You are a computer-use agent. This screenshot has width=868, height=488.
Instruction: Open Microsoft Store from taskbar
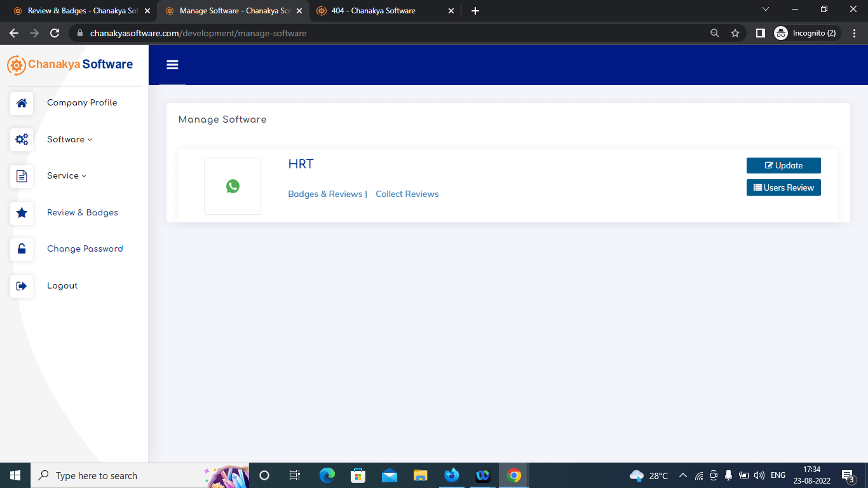point(358,475)
